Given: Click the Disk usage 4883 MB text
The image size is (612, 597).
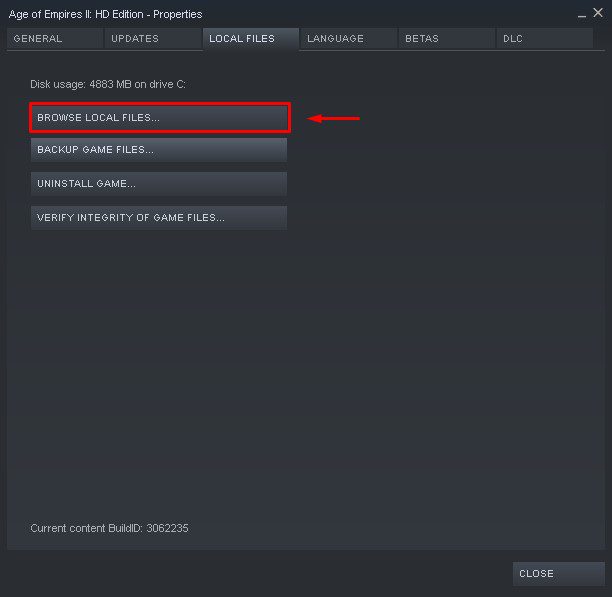Looking at the screenshot, I should click(x=108, y=84).
